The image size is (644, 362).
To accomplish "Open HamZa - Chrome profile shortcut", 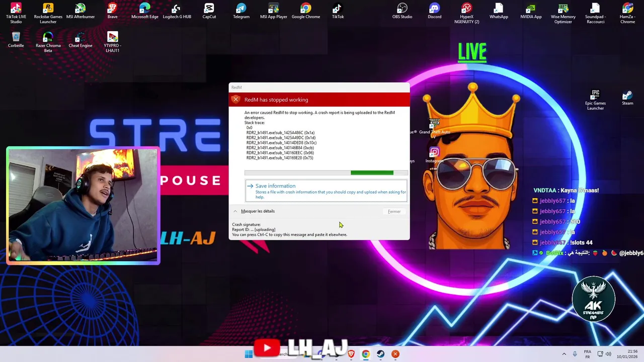I will coord(627,13).
